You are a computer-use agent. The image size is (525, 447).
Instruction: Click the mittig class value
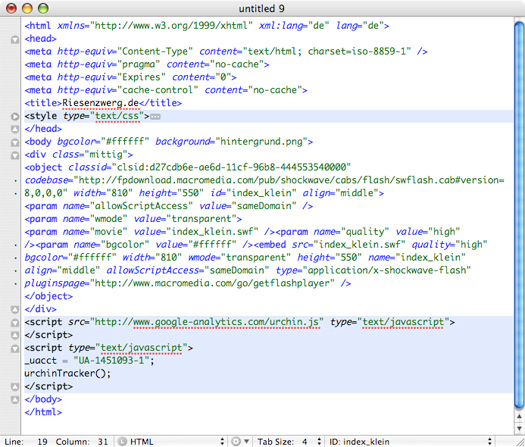pyautogui.click(x=106, y=155)
